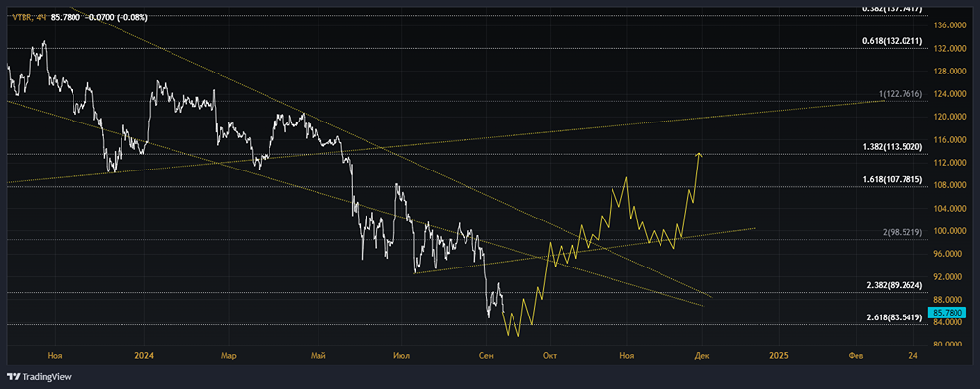Click the 4Ч timeframe label
980x389 pixels.
coord(41,17)
